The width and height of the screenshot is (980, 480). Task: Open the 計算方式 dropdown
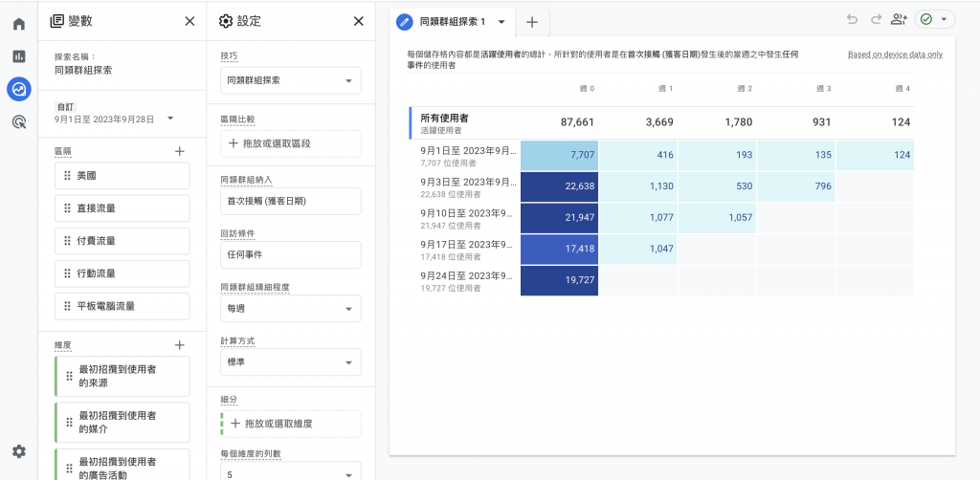(x=291, y=362)
